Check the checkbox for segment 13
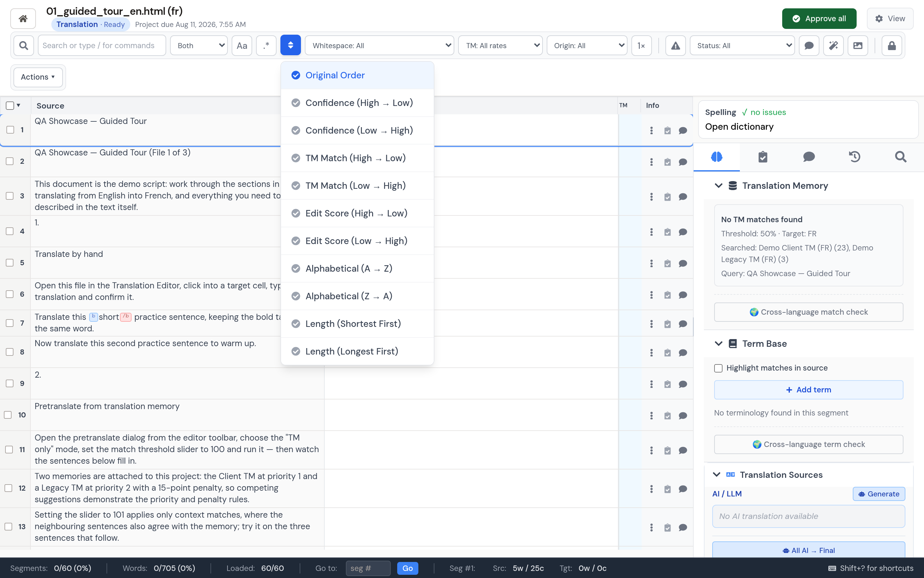The width and height of the screenshot is (924, 578). [8, 526]
